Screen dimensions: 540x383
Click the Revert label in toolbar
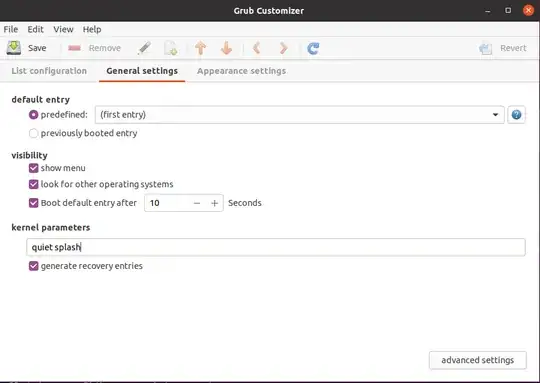pos(513,48)
